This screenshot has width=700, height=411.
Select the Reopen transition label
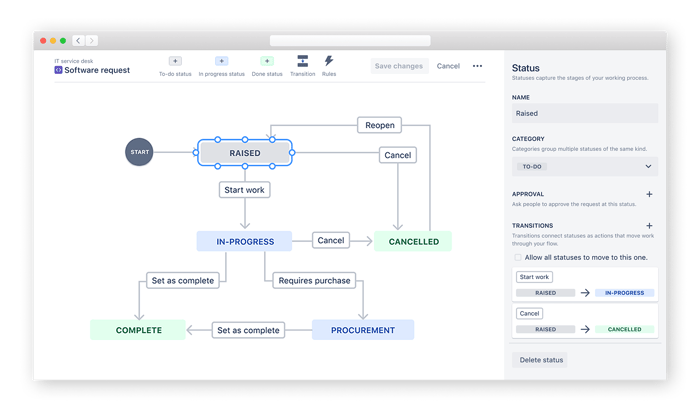[x=379, y=125]
